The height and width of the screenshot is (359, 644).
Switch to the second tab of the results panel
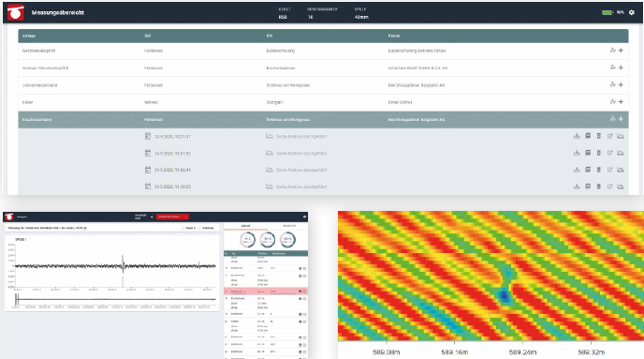click(x=288, y=226)
